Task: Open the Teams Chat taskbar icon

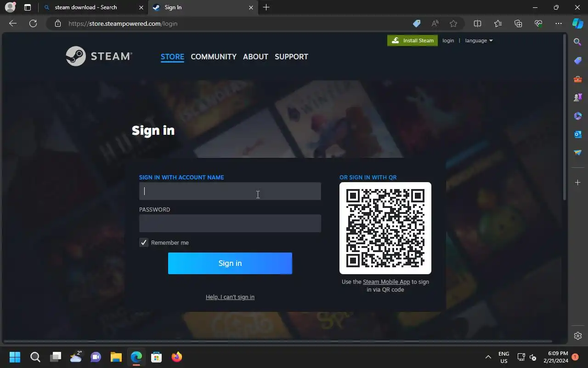Action: point(96,357)
